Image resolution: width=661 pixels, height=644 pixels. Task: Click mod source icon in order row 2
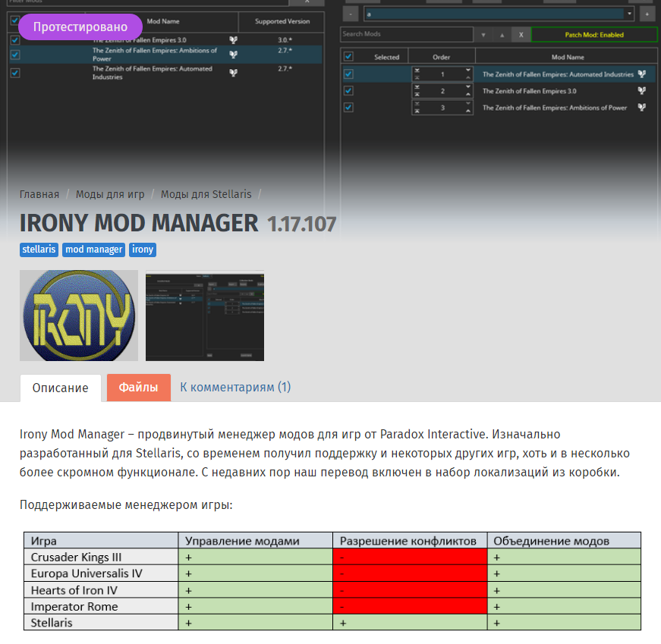click(641, 90)
